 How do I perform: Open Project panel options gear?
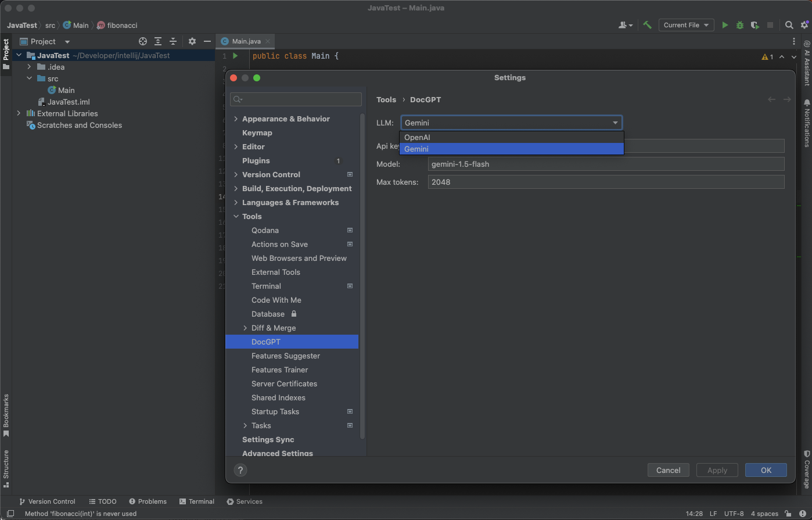192,41
